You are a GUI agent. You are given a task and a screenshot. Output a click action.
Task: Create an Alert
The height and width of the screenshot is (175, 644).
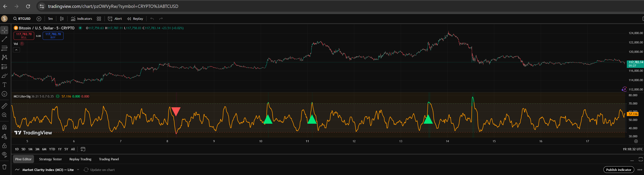(115, 19)
